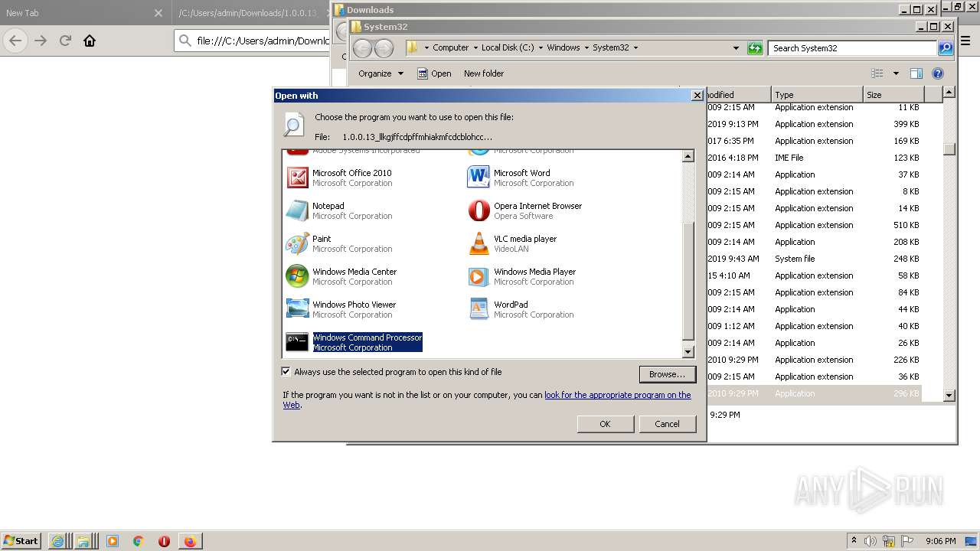Show hidden system tray icons
Image resolution: width=980 pixels, height=551 pixels.
(x=854, y=541)
